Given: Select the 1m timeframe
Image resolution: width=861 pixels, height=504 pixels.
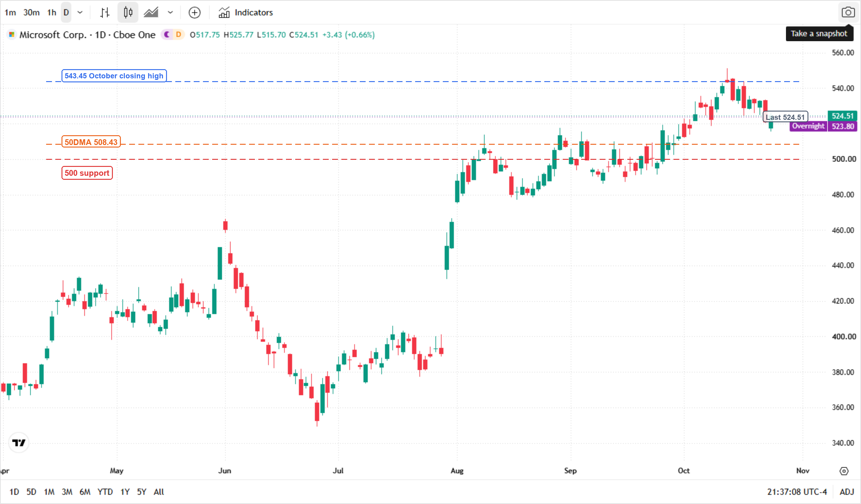Looking at the screenshot, I should click(10, 13).
